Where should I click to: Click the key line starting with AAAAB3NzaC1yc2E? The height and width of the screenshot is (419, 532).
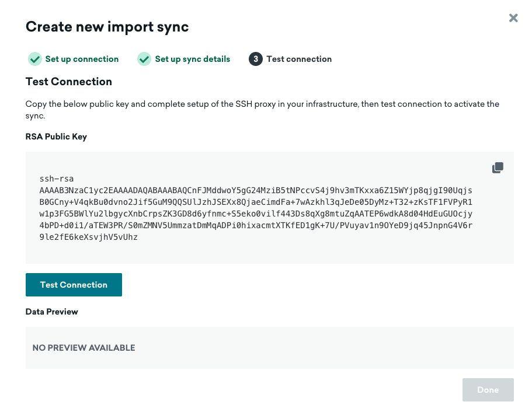(x=256, y=190)
